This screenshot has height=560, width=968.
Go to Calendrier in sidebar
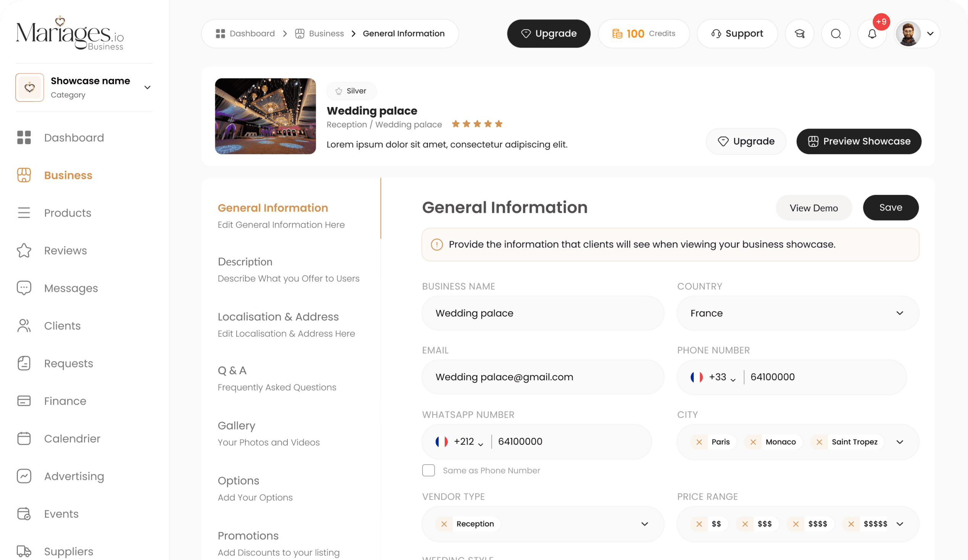click(72, 438)
